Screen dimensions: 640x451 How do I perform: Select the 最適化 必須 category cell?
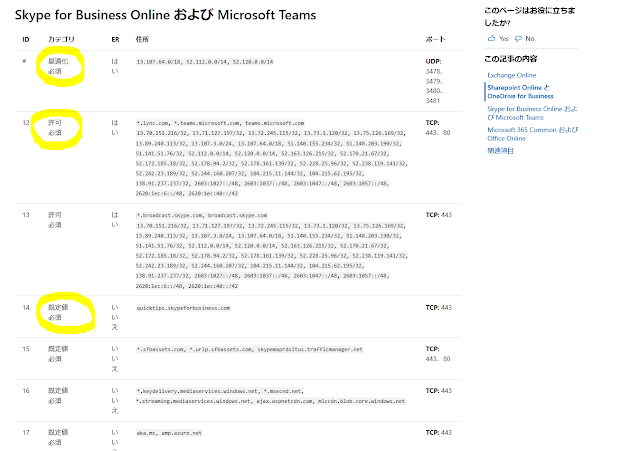[58, 66]
